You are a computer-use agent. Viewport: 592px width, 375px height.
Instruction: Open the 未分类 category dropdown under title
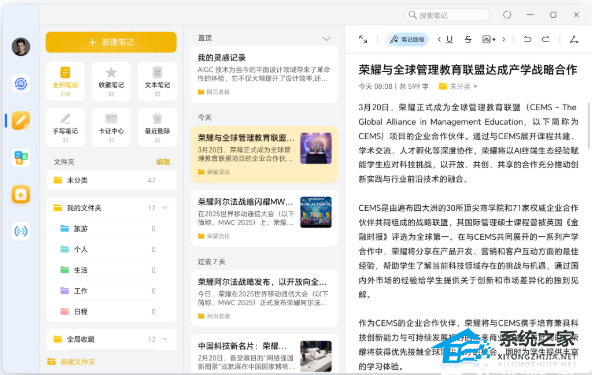point(458,86)
